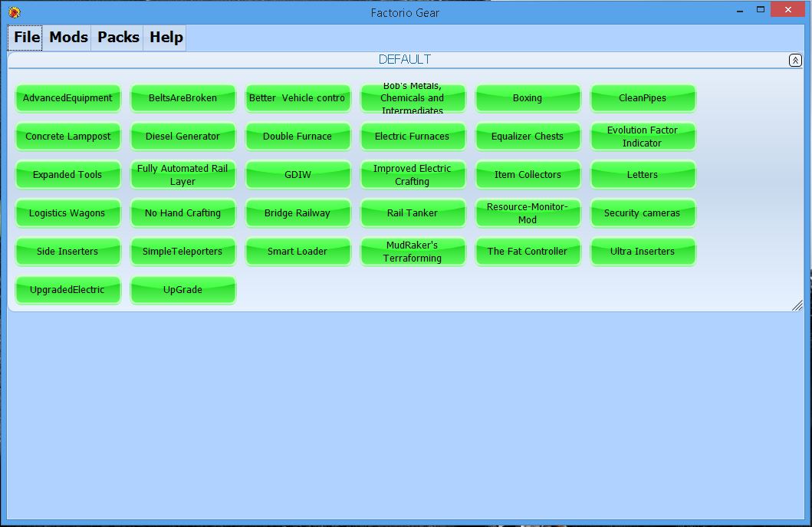Screen dimensions: 812x527
Task: Toggle the Better Vehicle control mod
Action: 298,98
